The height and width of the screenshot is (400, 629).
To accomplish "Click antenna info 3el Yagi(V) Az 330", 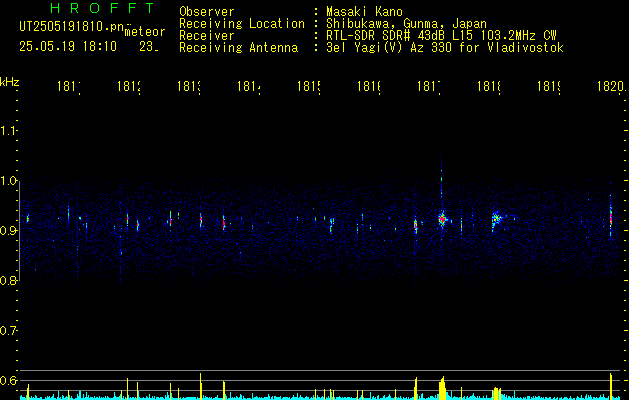I will (445, 48).
